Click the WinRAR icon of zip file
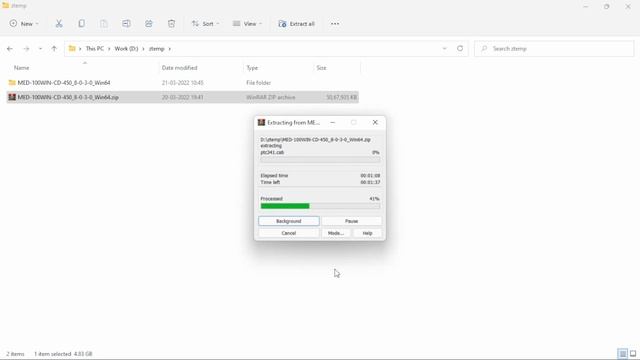This screenshot has height=360, width=640. click(x=12, y=97)
